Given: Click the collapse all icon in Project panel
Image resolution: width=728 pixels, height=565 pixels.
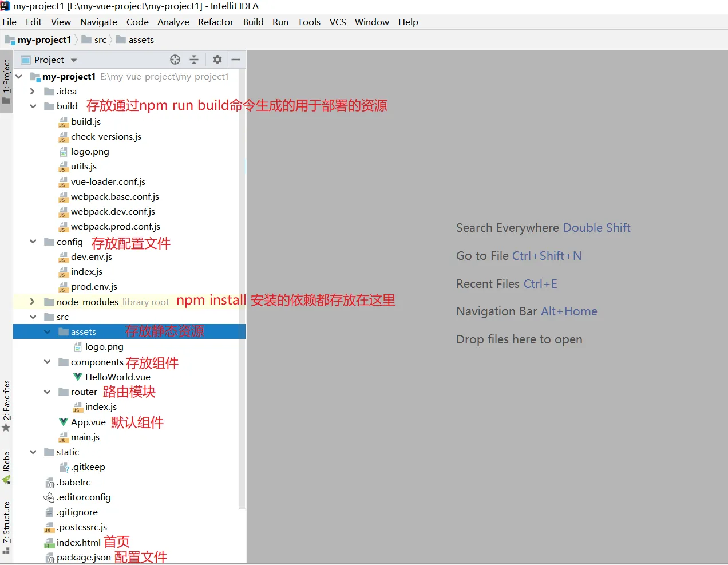Looking at the screenshot, I should (x=194, y=60).
